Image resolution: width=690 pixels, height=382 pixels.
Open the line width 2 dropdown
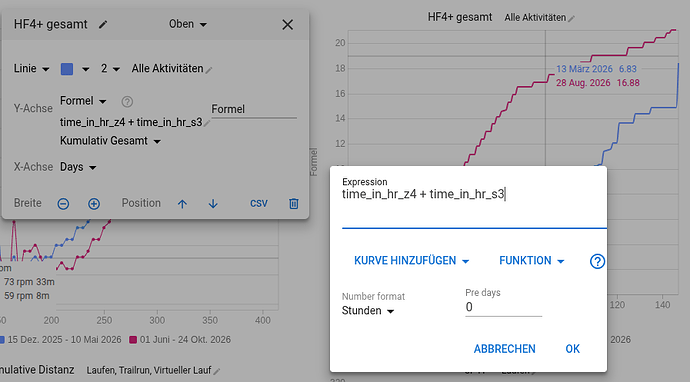click(110, 69)
